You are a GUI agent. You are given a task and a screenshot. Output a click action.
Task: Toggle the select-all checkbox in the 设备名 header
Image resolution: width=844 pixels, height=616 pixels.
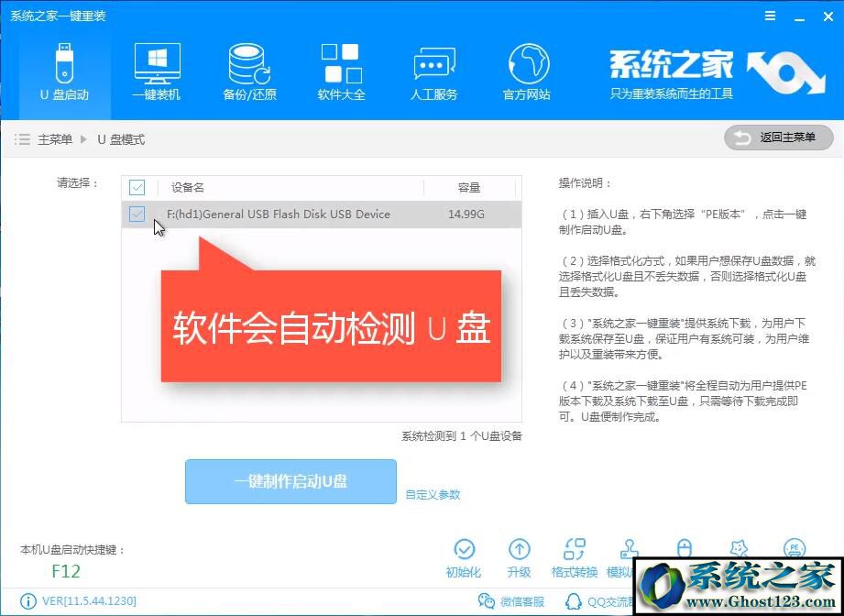click(137, 188)
